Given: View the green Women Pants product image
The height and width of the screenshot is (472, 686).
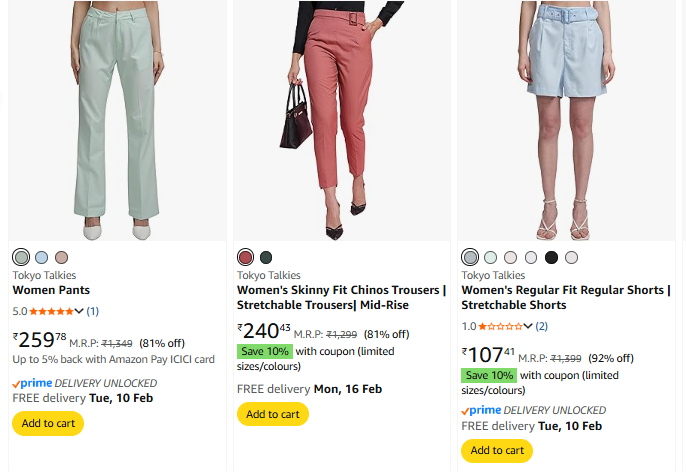Looking at the screenshot, I should (116, 120).
